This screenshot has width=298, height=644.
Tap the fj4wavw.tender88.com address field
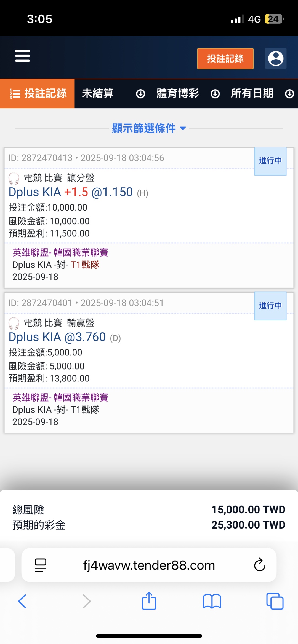[x=149, y=565]
